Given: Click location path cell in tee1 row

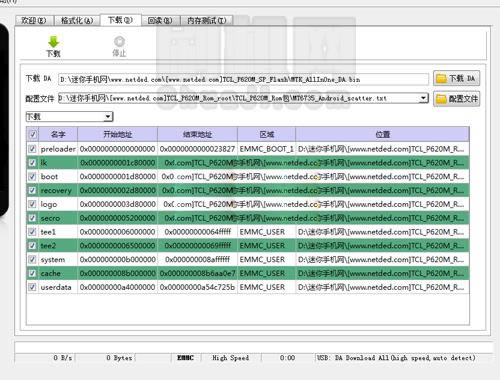Looking at the screenshot, I should [382, 232].
